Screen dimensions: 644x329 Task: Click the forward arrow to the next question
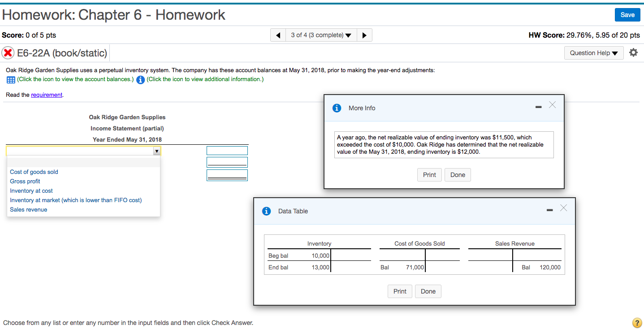point(365,35)
